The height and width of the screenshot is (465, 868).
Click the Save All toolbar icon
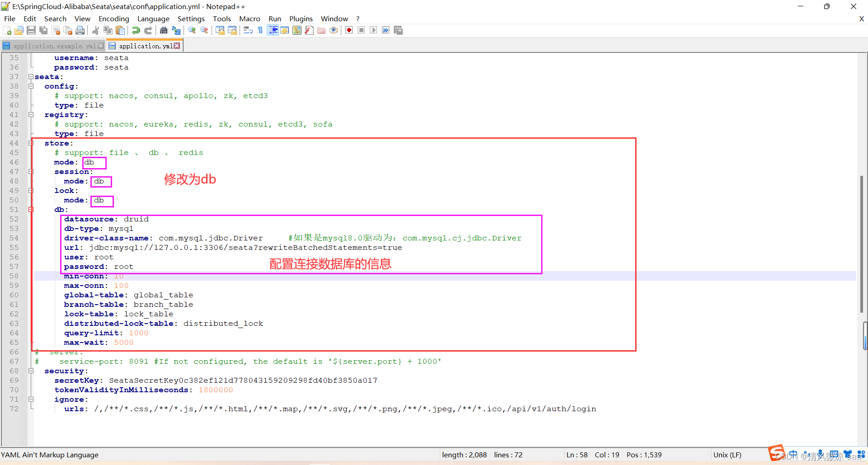[43, 30]
